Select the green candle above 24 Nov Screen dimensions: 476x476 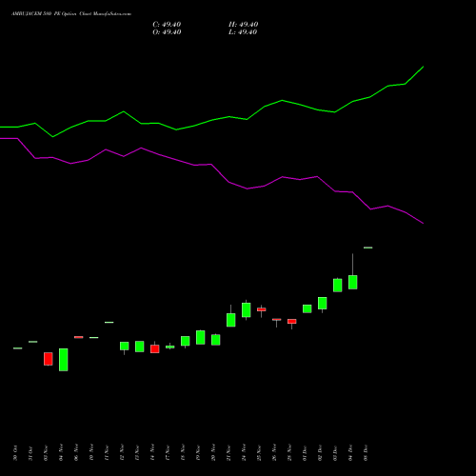(x=247, y=309)
